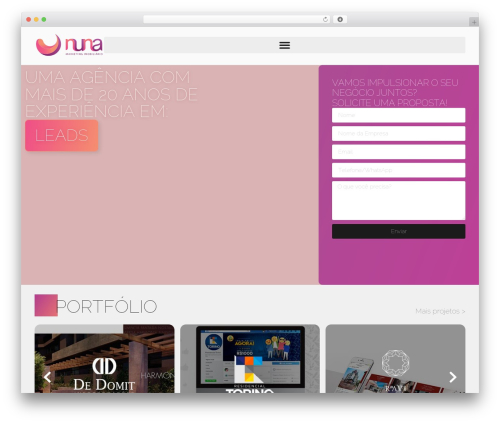Open the hamburger navigation menu
500x423 pixels.
coord(284,45)
